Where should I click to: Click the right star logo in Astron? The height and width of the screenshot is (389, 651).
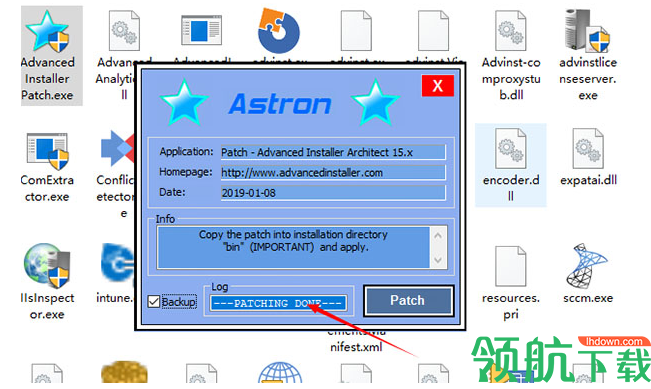tap(375, 103)
